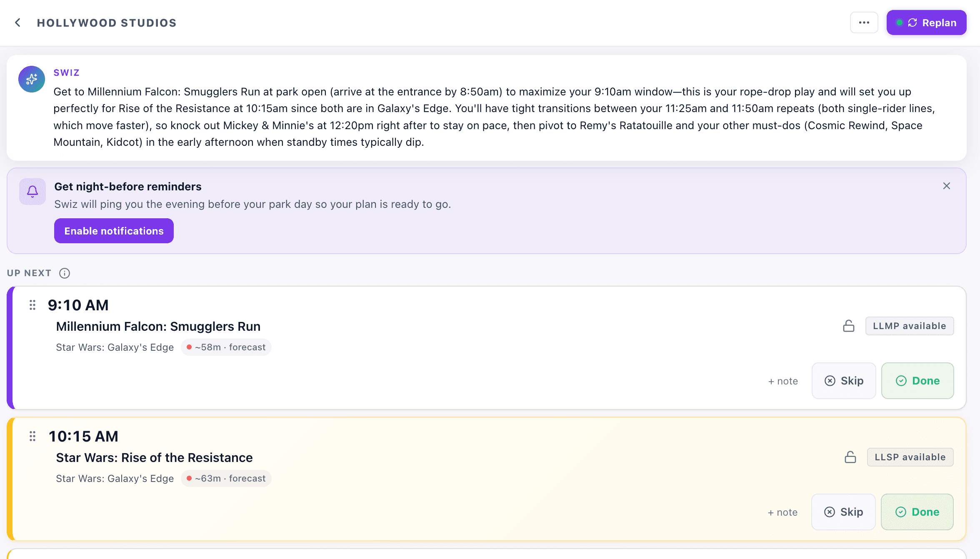Open the Up Next info icon
The height and width of the screenshot is (559, 980).
pos(65,273)
